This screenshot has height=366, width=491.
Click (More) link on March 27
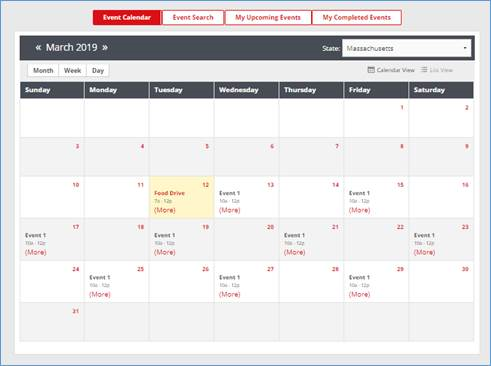(230, 294)
